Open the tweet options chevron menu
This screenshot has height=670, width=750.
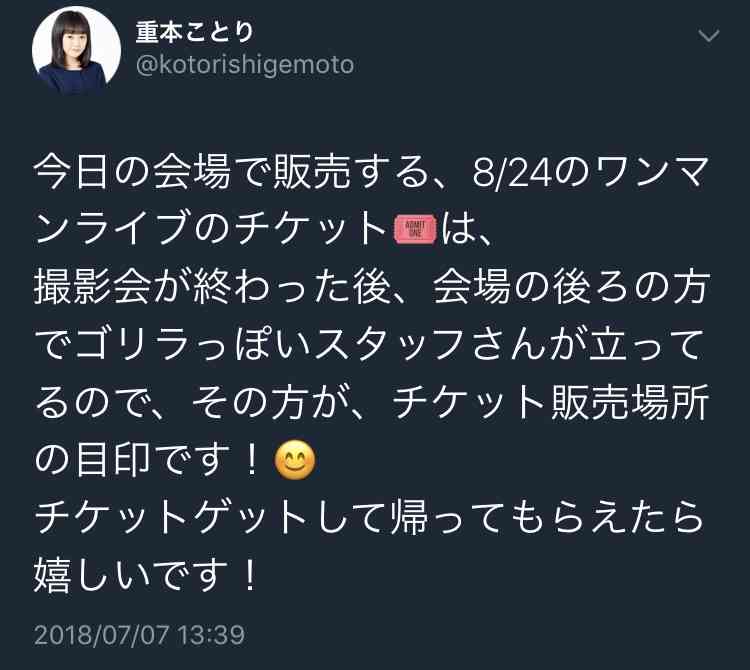(708, 36)
